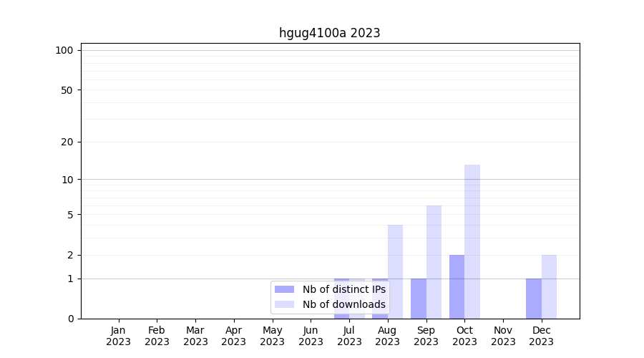Select the Jun 2023 x-axis label

tap(311, 336)
